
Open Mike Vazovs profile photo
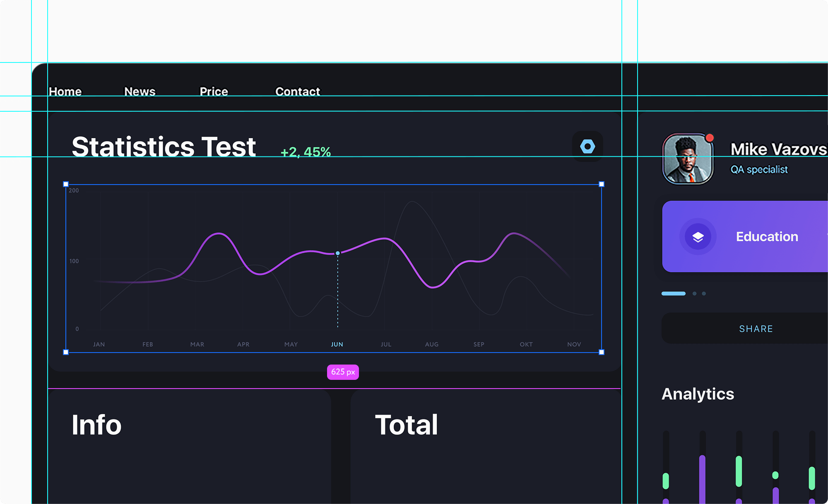click(x=688, y=159)
